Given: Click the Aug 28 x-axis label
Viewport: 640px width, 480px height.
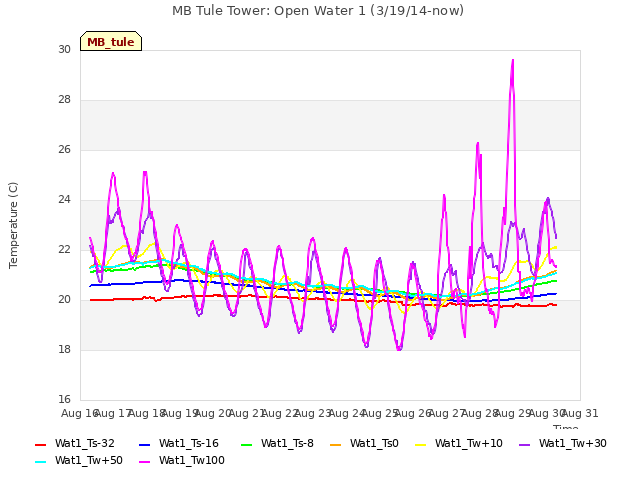Looking at the screenshot, I should pos(480,413).
